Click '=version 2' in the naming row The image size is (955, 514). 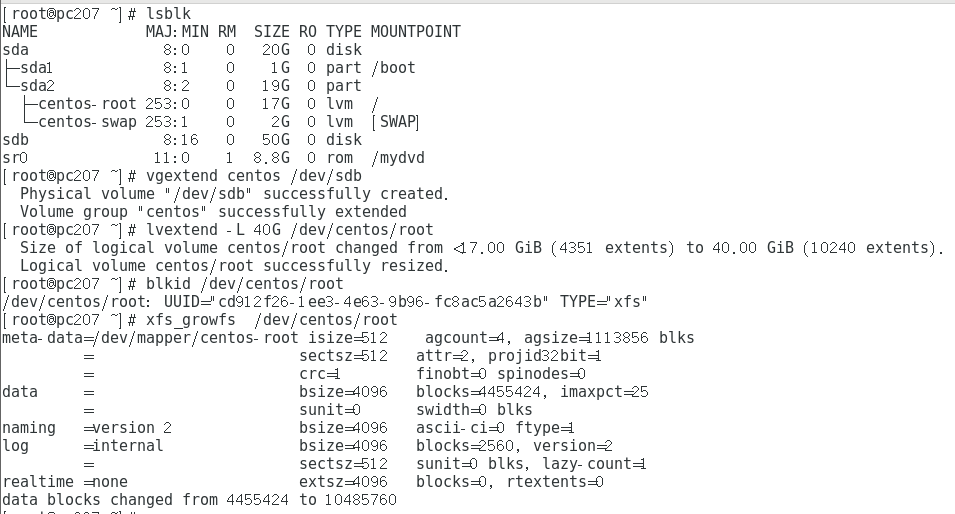point(128,428)
